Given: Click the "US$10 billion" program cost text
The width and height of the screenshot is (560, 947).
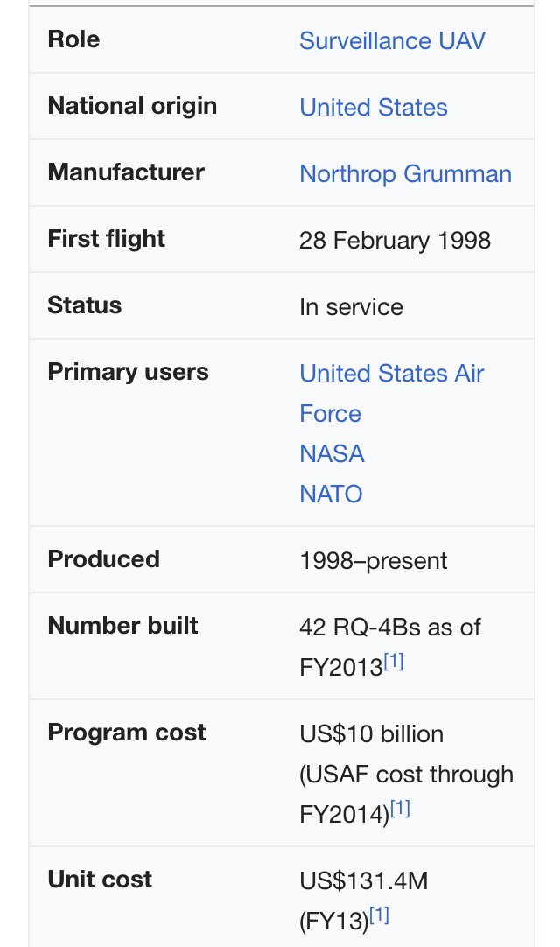Looking at the screenshot, I should pyautogui.click(x=371, y=733).
